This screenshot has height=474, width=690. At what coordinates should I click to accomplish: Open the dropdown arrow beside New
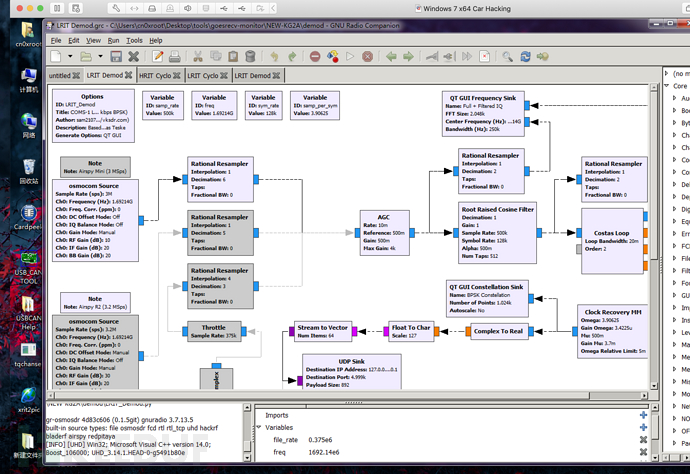[70, 57]
